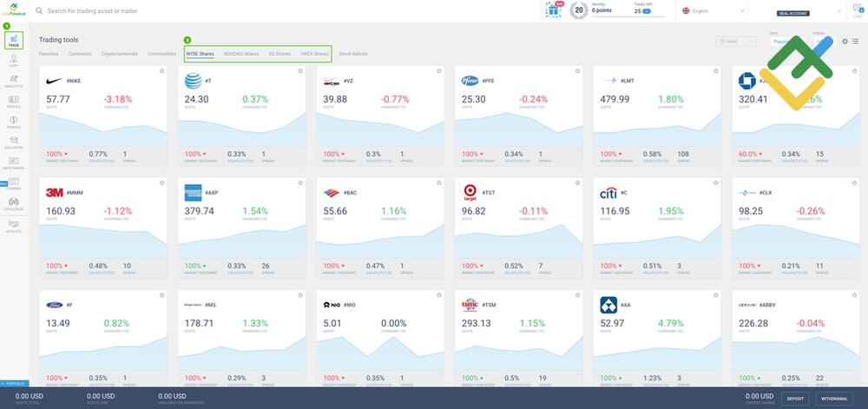
Task: Toggle the favorite star on the #PFE card
Action: coord(577,71)
